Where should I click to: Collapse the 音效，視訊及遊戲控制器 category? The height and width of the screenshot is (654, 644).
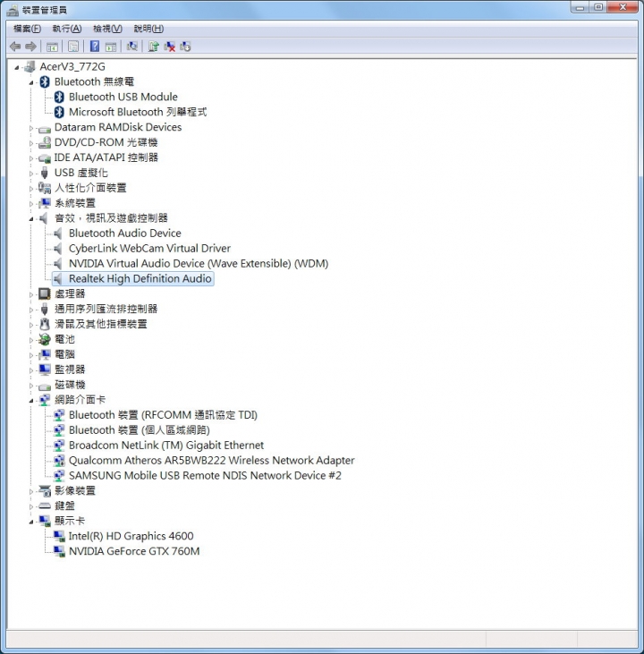tap(31, 219)
